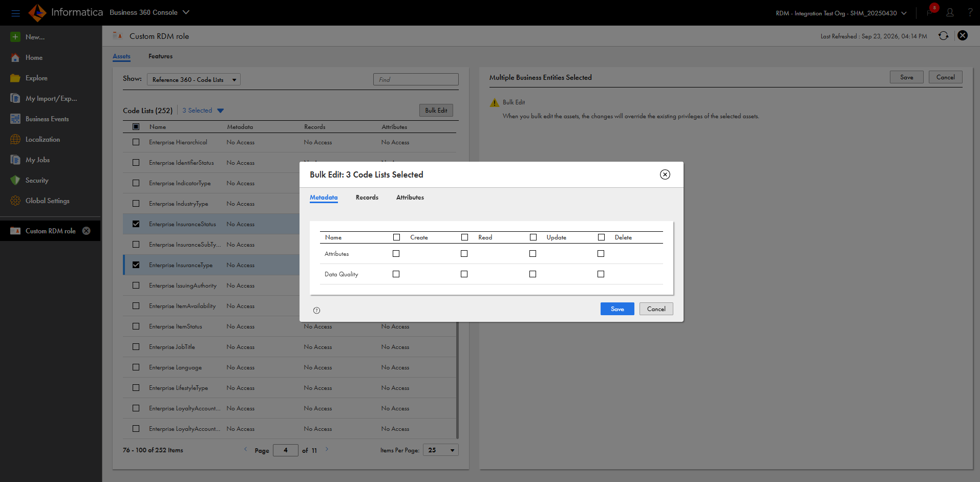Open the hamburger navigation menu
The image size is (980, 482).
click(x=15, y=13)
